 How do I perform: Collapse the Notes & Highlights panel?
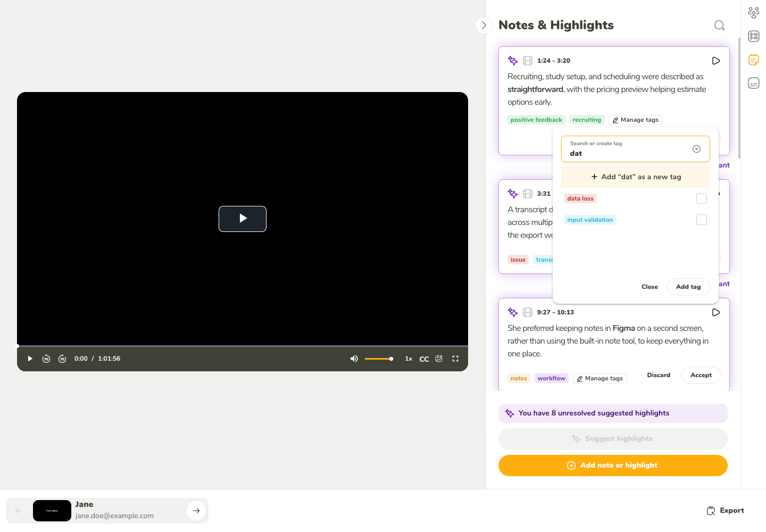pyautogui.click(x=484, y=25)
